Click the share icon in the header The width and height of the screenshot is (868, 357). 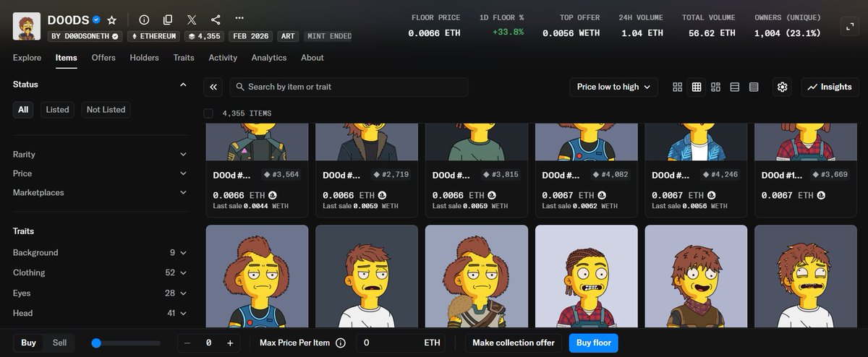[216, 20]
